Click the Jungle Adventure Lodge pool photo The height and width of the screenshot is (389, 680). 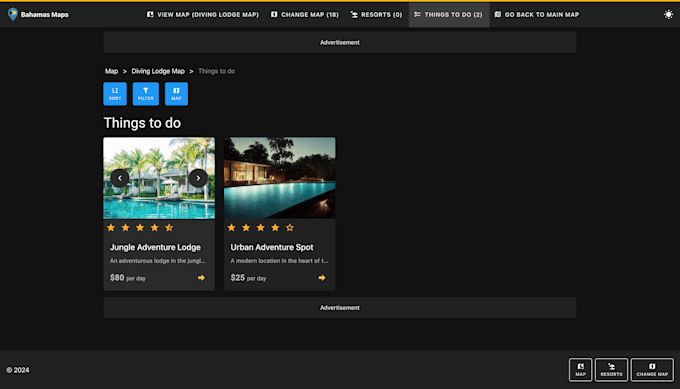159,178
